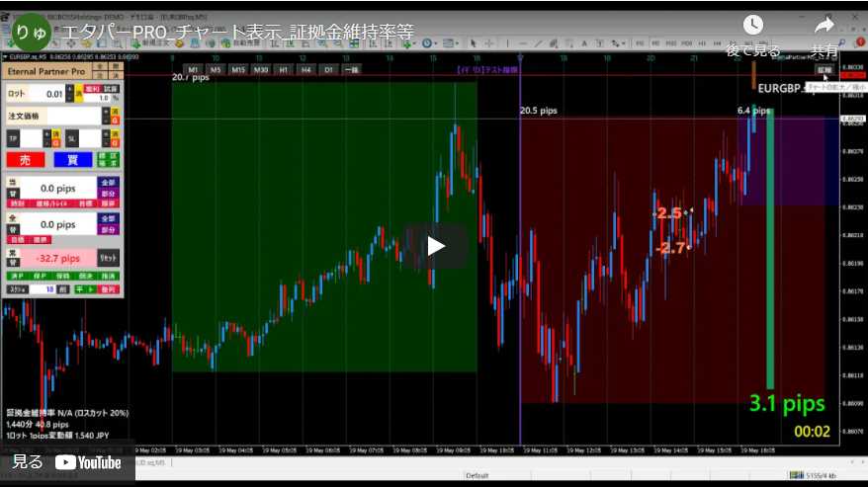Viewport: 868px width, 487px height.
Task: Click the 共有 share arrow icon
Action: click(825, 25)
